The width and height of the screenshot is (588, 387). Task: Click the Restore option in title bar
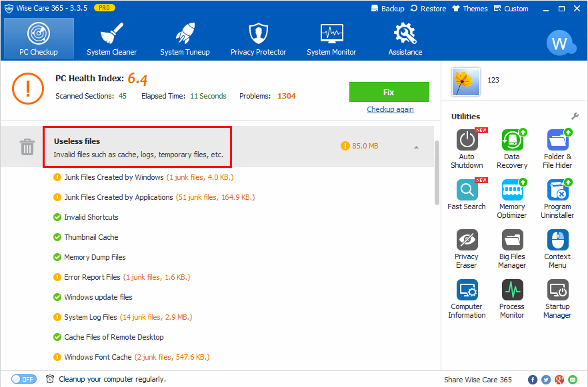(x=428, y=9)
